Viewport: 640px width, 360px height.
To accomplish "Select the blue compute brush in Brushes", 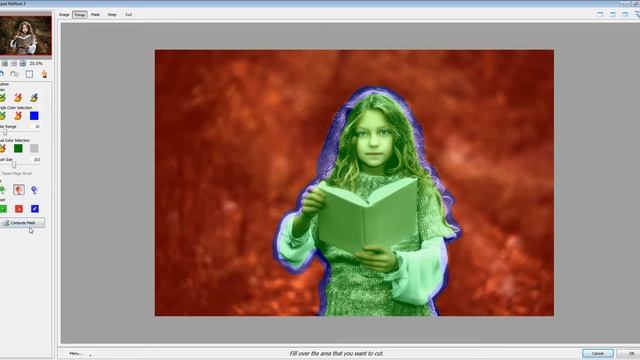I will point(34,98).
